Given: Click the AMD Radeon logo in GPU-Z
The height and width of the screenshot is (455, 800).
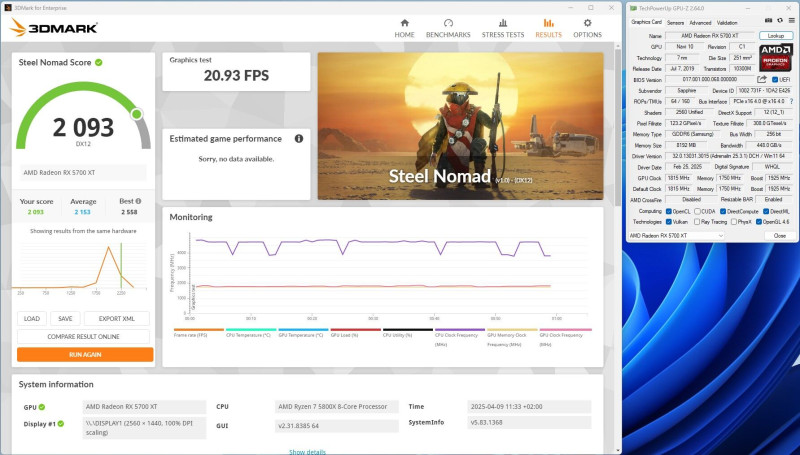Looking at the screenshot, I should pos(776,57).
